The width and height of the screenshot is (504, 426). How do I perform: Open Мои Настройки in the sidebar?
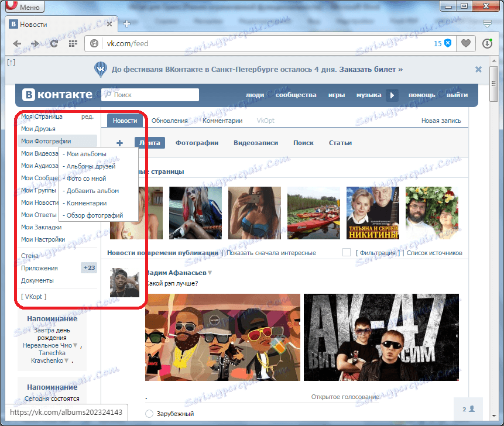coord(43,239)
